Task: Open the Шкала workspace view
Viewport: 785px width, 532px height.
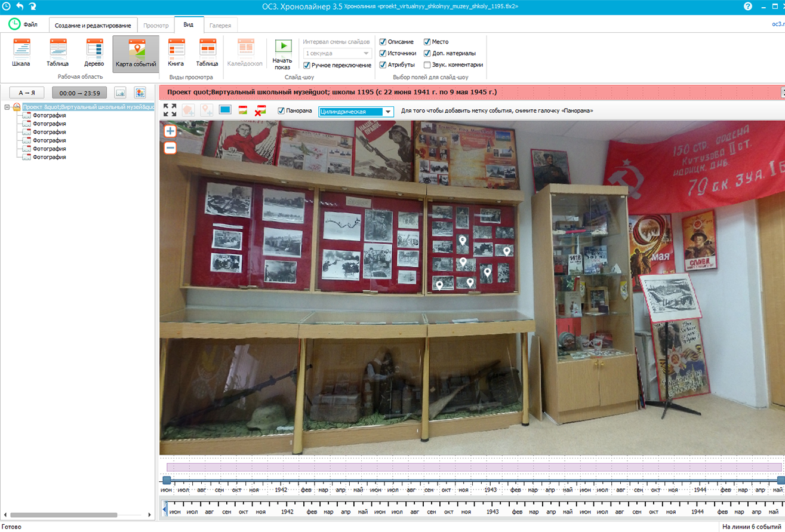Action: [21, 53]
